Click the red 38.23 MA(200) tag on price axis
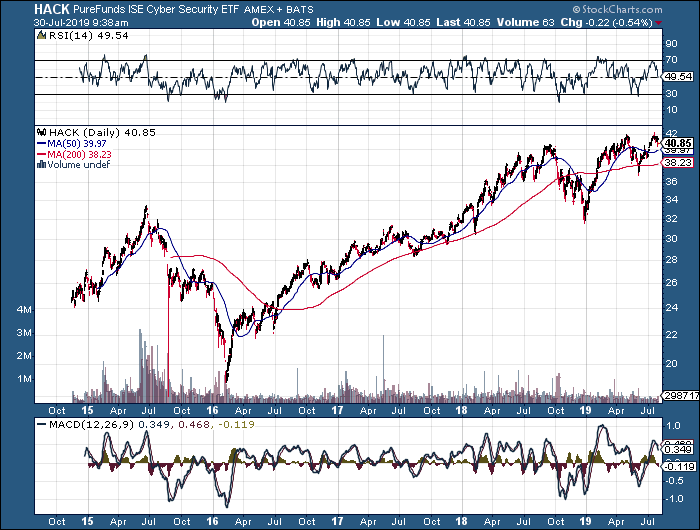Image resolution: width=700 pixels, height=530 pixels. [678, 163]
